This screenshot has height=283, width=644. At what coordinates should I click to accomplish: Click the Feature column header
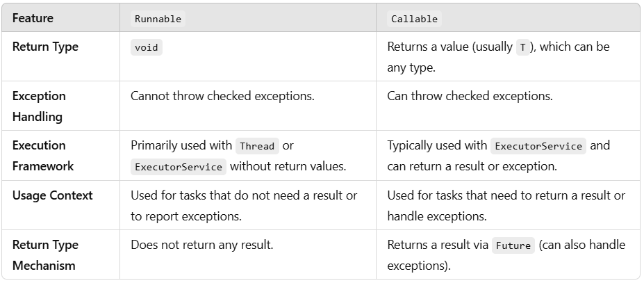pyautogui.click(x=33, y=18)
